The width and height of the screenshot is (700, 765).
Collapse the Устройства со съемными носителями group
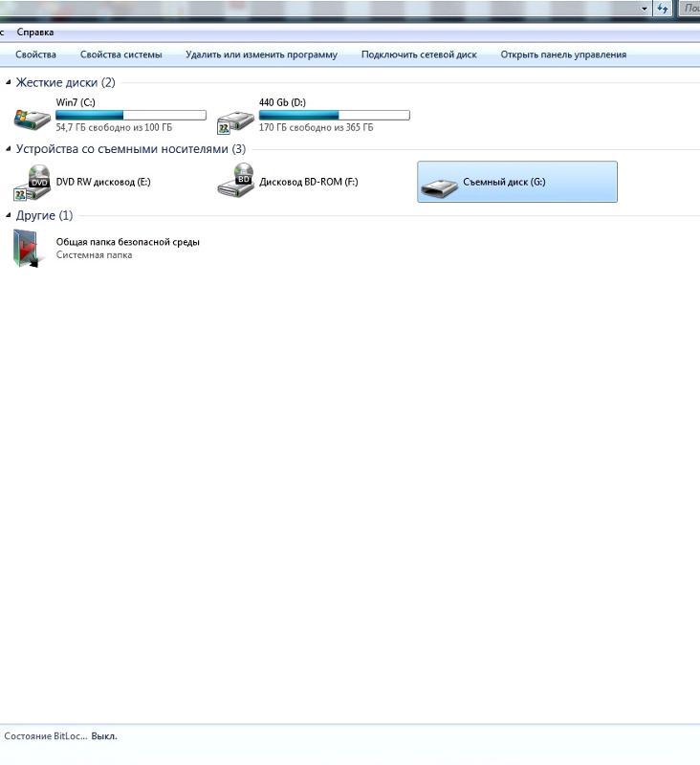coord(9,149)
